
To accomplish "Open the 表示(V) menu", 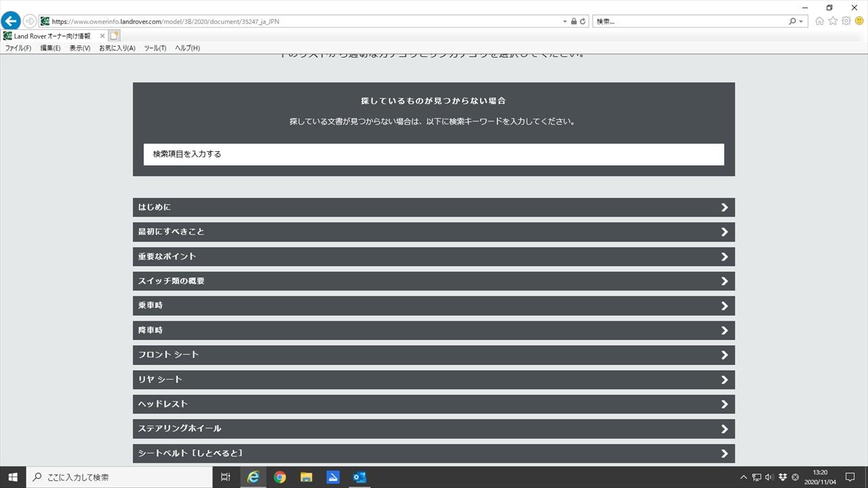I will coord(79,48).
